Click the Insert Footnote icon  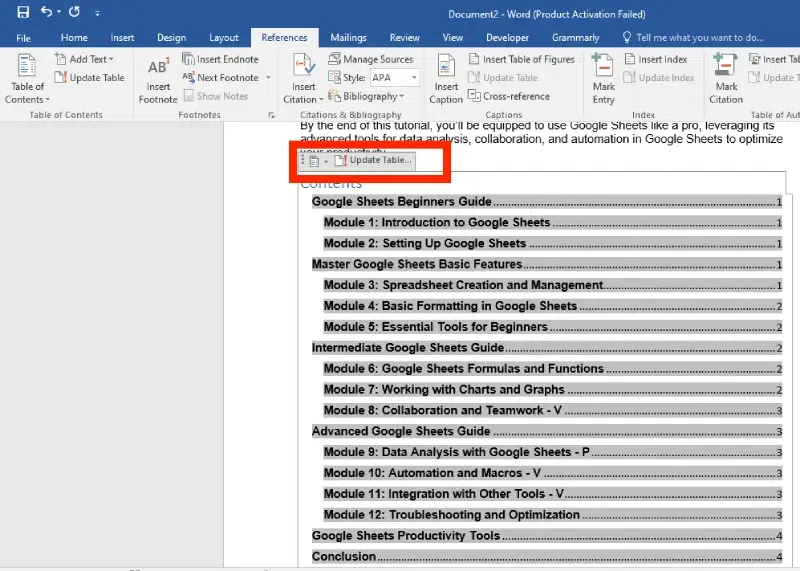[158, 79]
